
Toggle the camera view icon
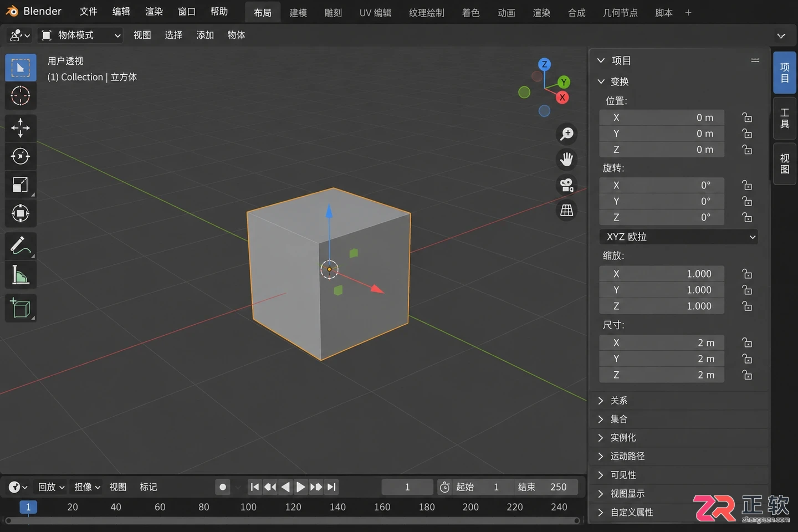pyautogui.click(x=566, y=185)
